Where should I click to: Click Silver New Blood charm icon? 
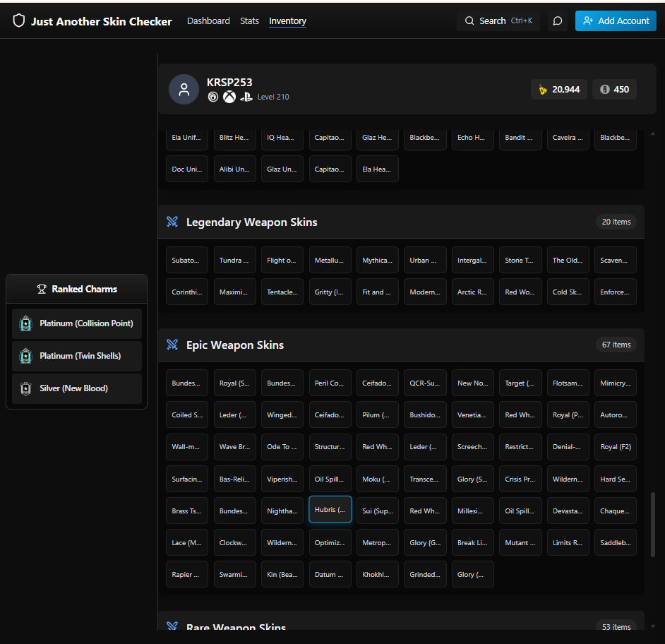click(x=26, y=388)
